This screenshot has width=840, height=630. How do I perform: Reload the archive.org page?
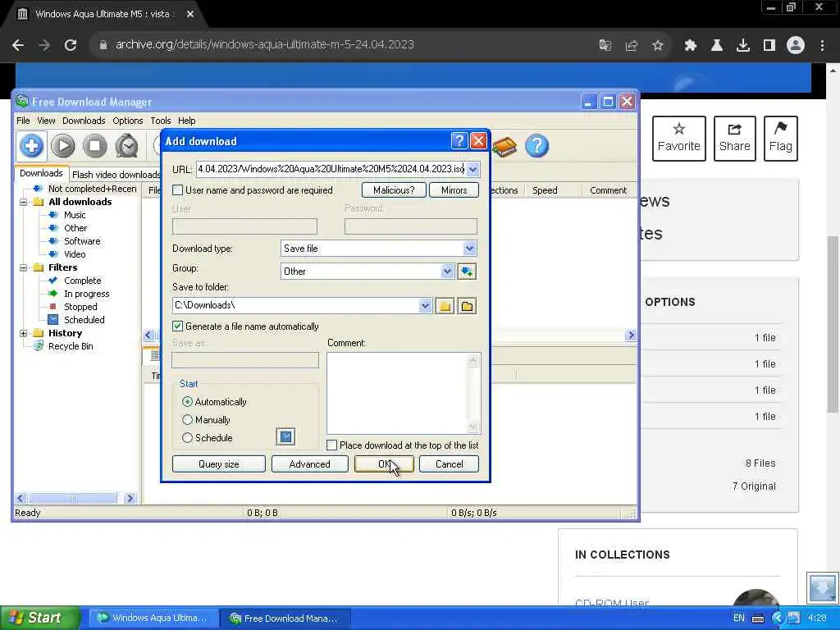pos(71,45)
